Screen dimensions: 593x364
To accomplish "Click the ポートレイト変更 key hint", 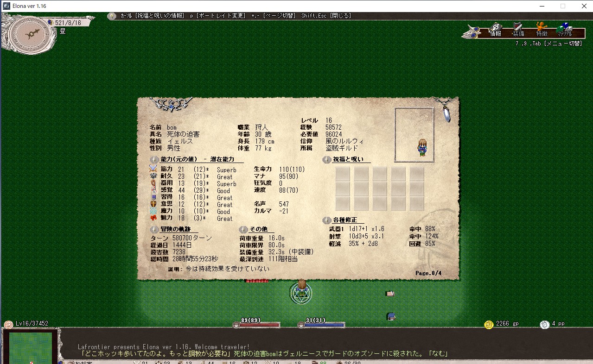I will (217, 16).
